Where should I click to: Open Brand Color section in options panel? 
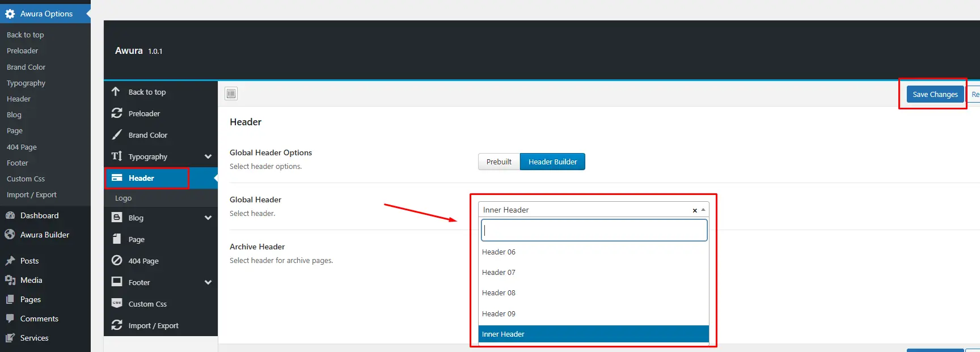coord(160,135)
